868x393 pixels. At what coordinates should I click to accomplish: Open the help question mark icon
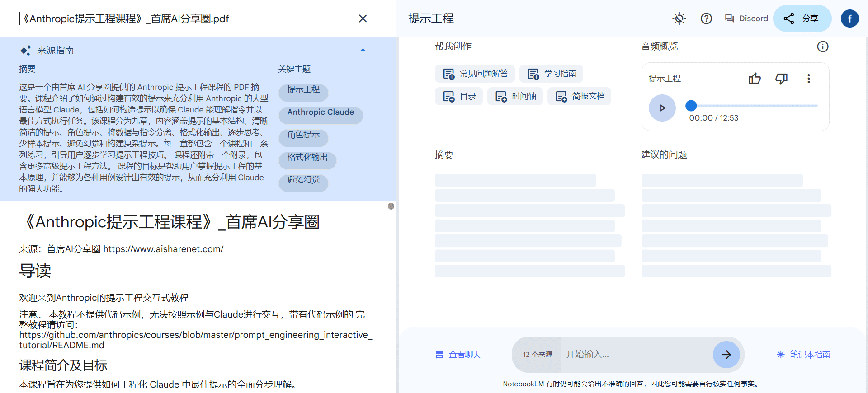[706, 19]
